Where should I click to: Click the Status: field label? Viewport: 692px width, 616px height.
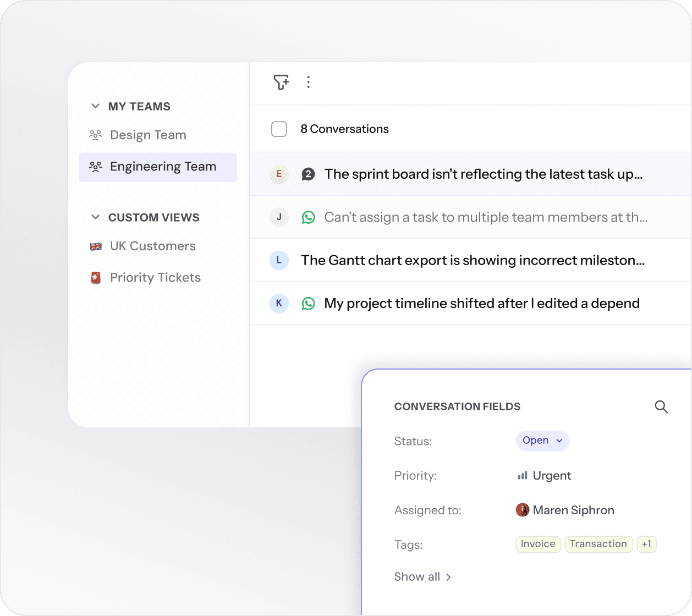coord(413,441)
